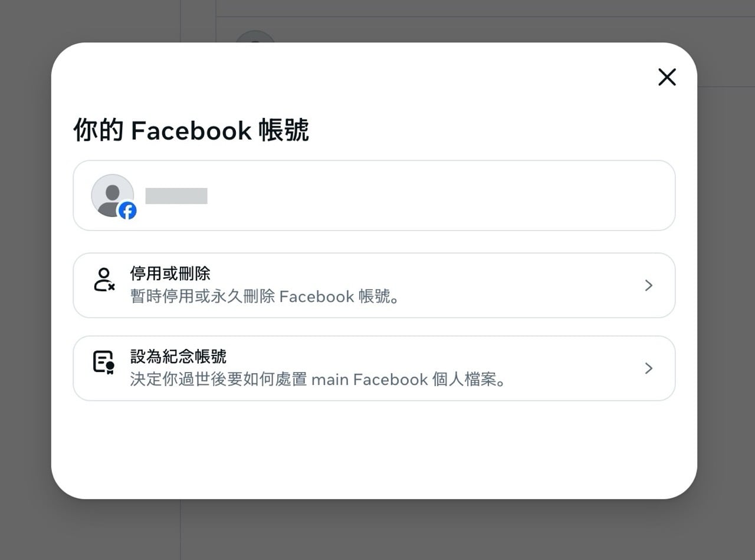Open the 設為紀念帳號 settings row

[373, 368]
